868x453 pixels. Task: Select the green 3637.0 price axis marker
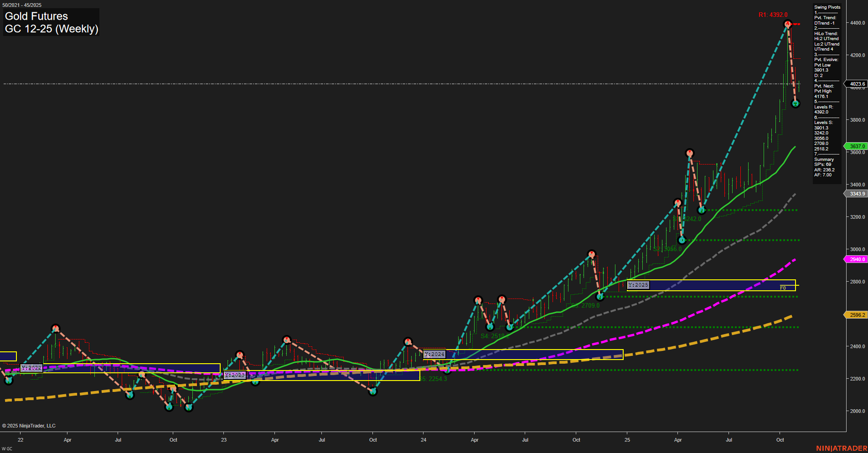tap(856, 146)
